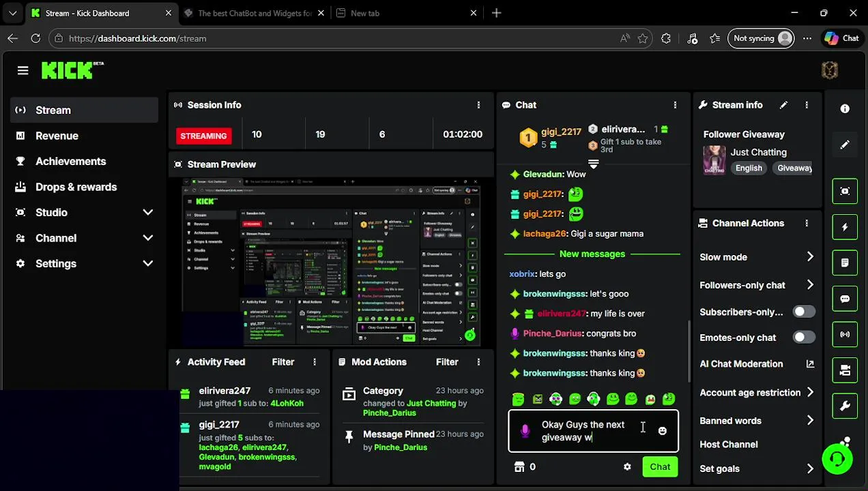Click Filter in the Activity Feed panel

[283, 362]
